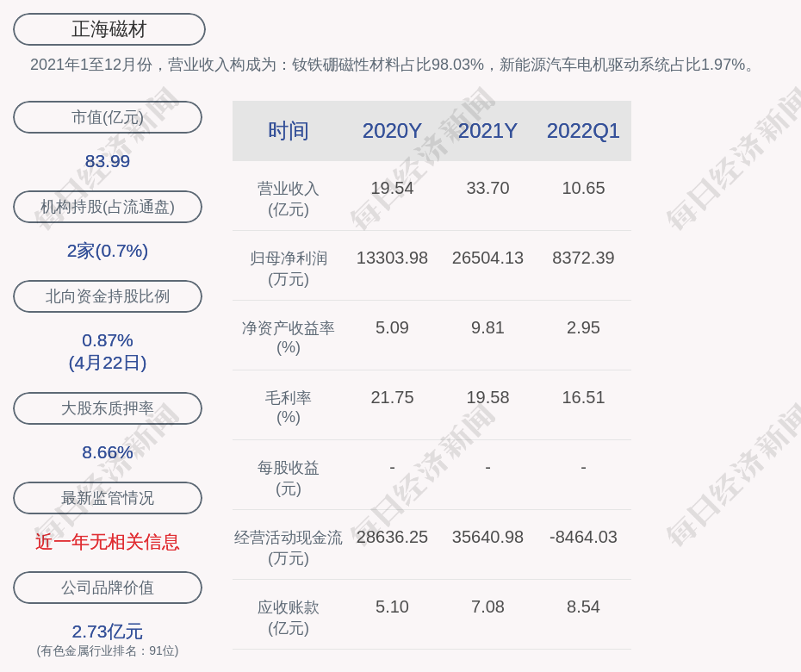Click the 应收账款(亿元) row label
This screenshot has width=801, height=672.
coord(289,618)
